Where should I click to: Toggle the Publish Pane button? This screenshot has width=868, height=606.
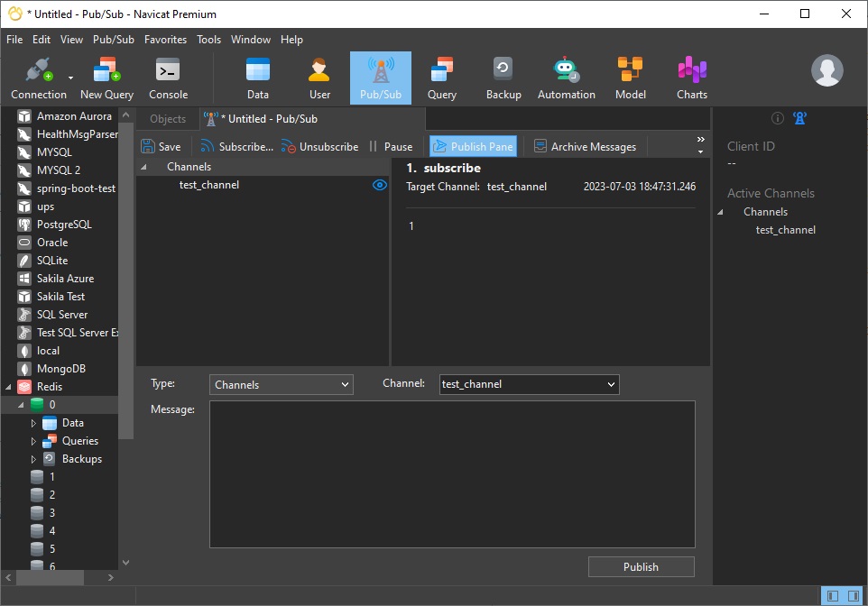tap(474, 147)
